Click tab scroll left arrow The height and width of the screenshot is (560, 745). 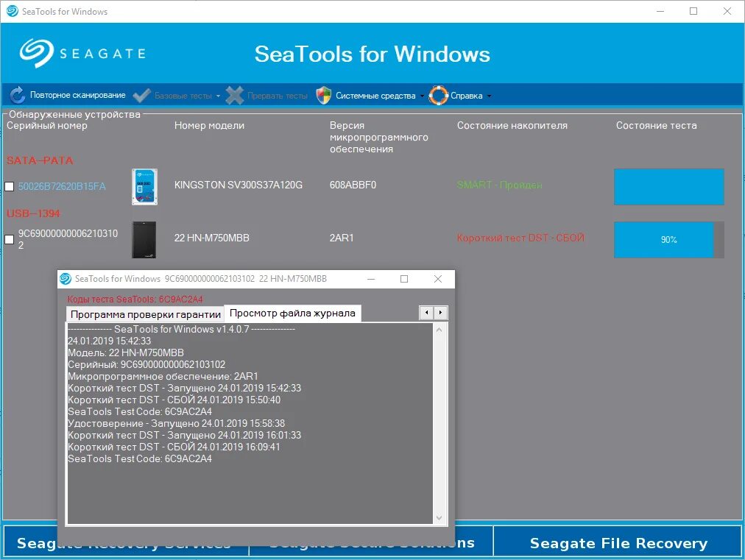tap(427, 313)
